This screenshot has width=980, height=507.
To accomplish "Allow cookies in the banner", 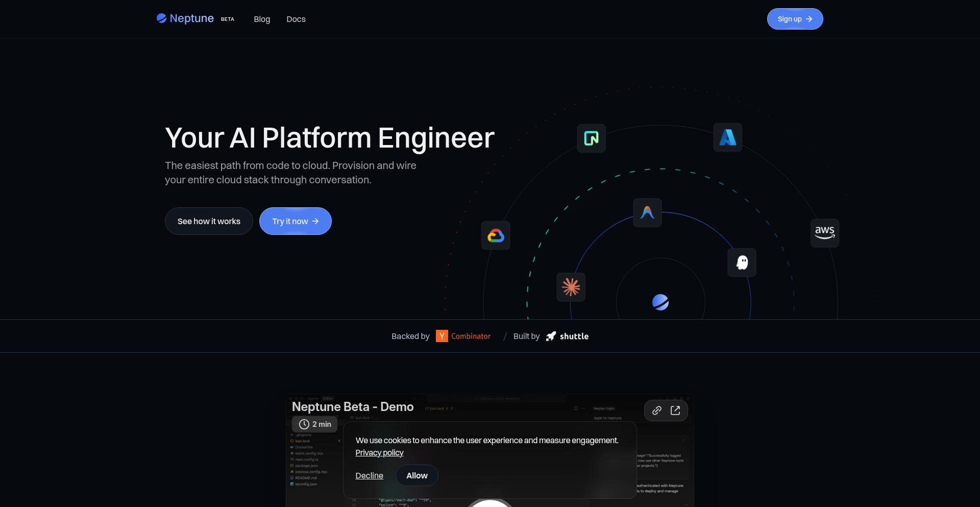I will point(417,475).
